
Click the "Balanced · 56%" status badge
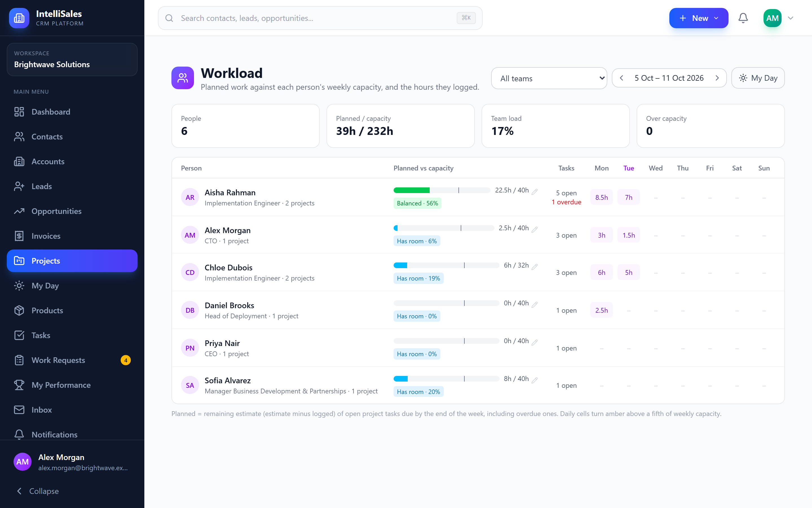coord(417,203)
